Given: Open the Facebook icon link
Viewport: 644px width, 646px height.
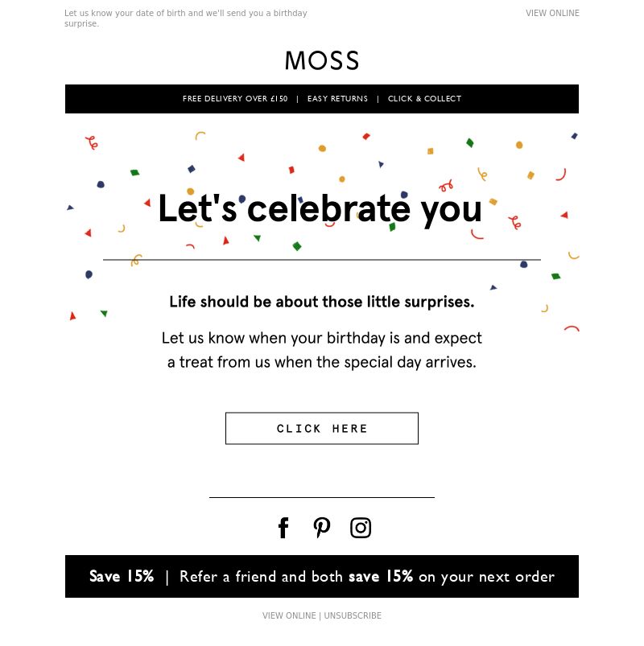Looking at the screenshot, I should [283, 528].
